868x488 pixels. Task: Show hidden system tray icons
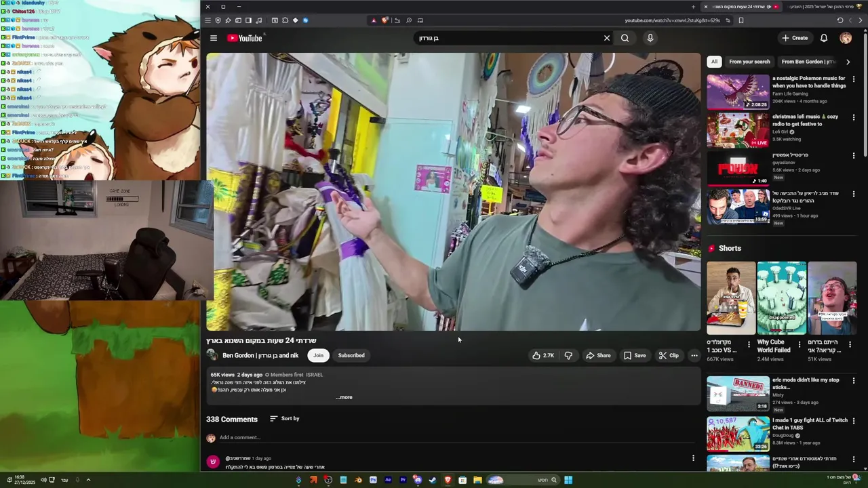[x=88, y=480]
